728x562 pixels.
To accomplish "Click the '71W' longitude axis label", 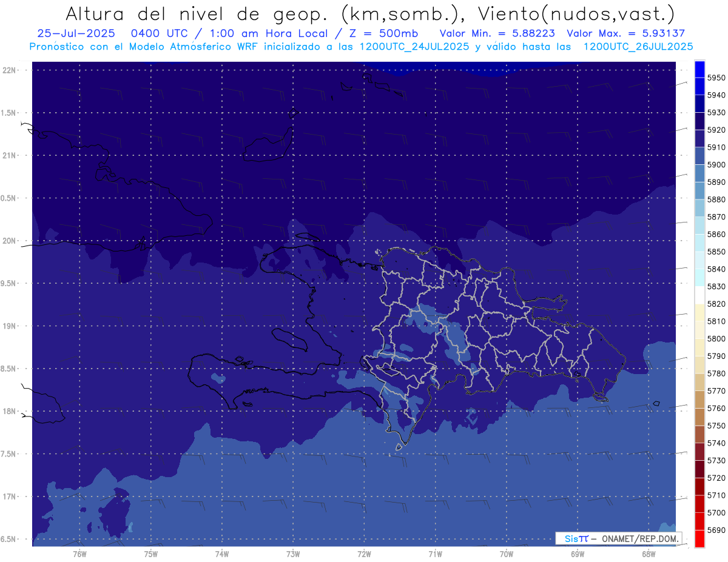I will (435, 554).
